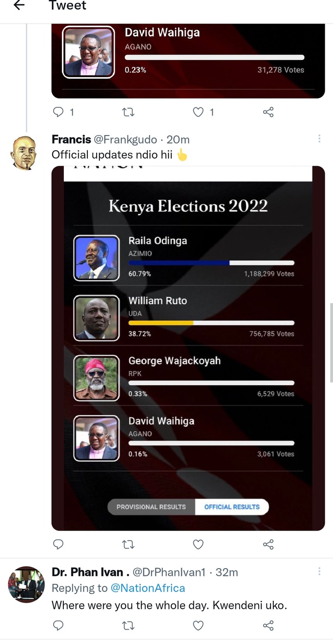Switch to the PROVISIONAL RESULTS tab
The image size is (333, 644).
151,507
